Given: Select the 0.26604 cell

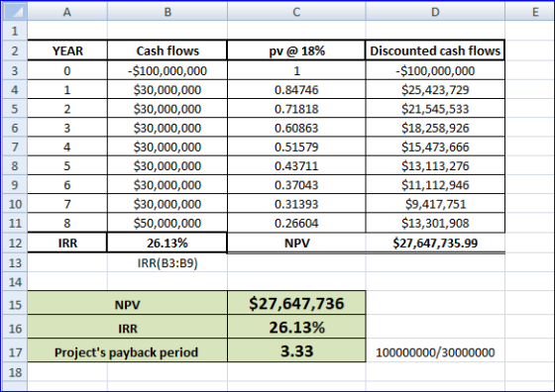Looking at the screenshot, I should [x=296, y=223].
